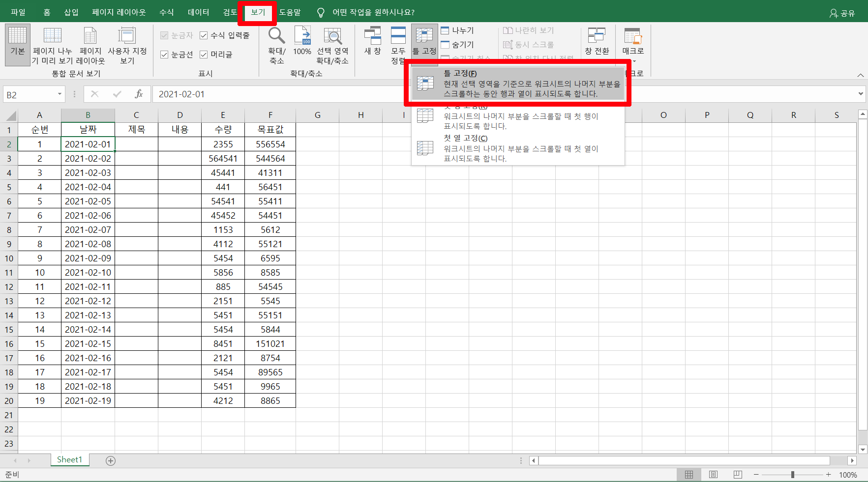Toggle the 눈금선 (gridlines) checkbox
Screen dimensions: 868x482
(165, 55)
